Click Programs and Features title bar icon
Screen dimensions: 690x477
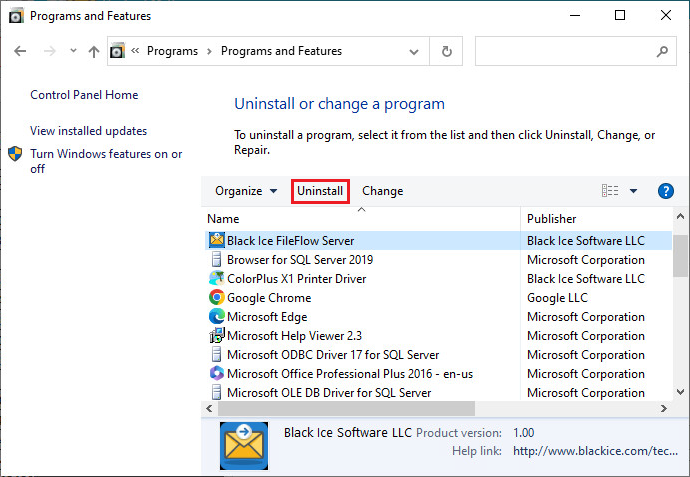point(16,16)
